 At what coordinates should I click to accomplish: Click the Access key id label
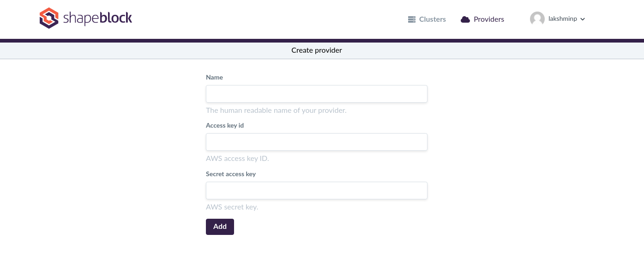(x=225, y=125)
